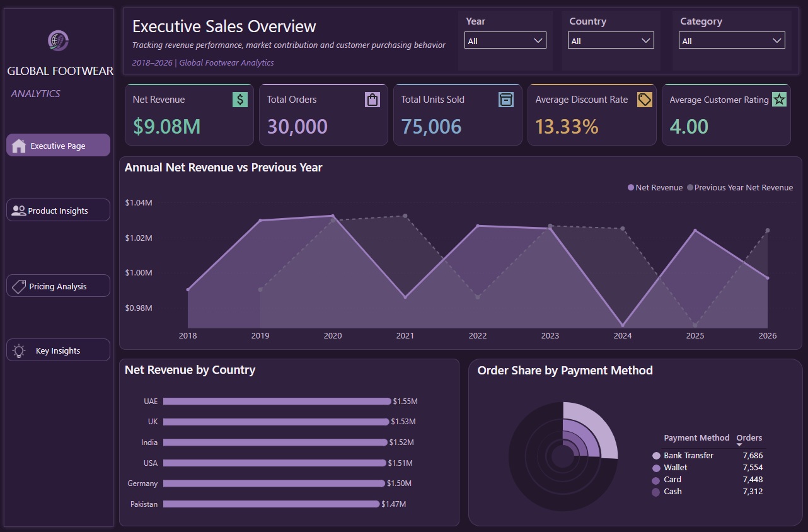Screen dimensions: 808x532
Task: Click the 2020 Net Revenue data point
Action: point(333,216)
